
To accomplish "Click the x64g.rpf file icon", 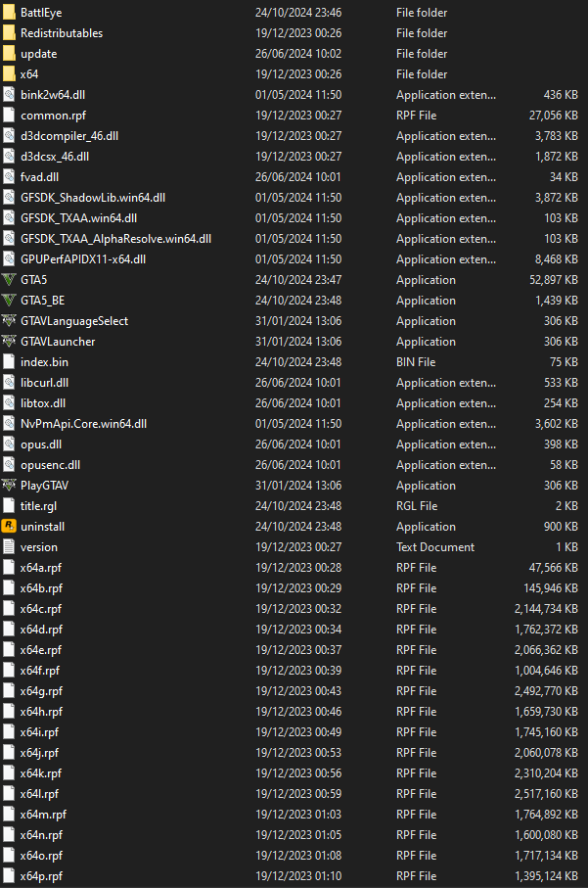I will pyautogui.click(x=9, y=691).
